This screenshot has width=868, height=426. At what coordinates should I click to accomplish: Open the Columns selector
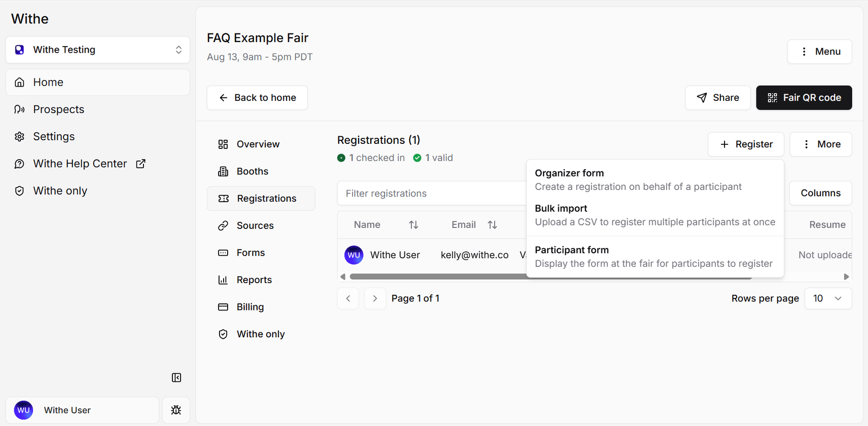tap(821, 193)
